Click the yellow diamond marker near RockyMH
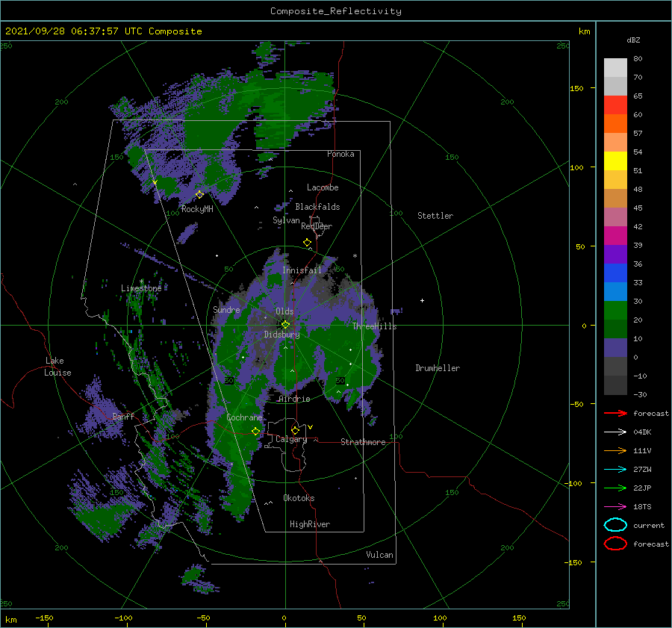The image size is (672, 628). point(199,195)
